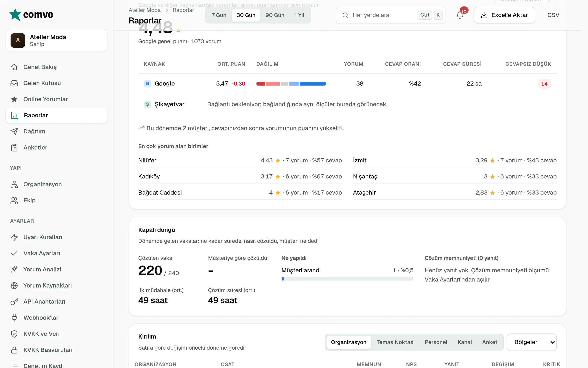
Task: Open the Atelier Moda account switcher
Action: pos(57,40)
